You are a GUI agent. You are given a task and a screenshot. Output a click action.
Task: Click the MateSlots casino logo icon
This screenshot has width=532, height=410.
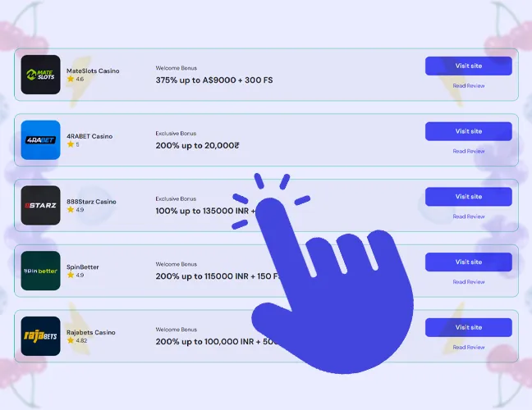(41, 75)
